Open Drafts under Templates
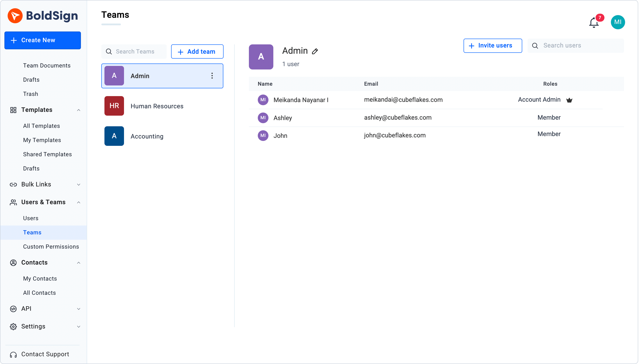This screenshot has width=640, height=364. tap(31, 169)
